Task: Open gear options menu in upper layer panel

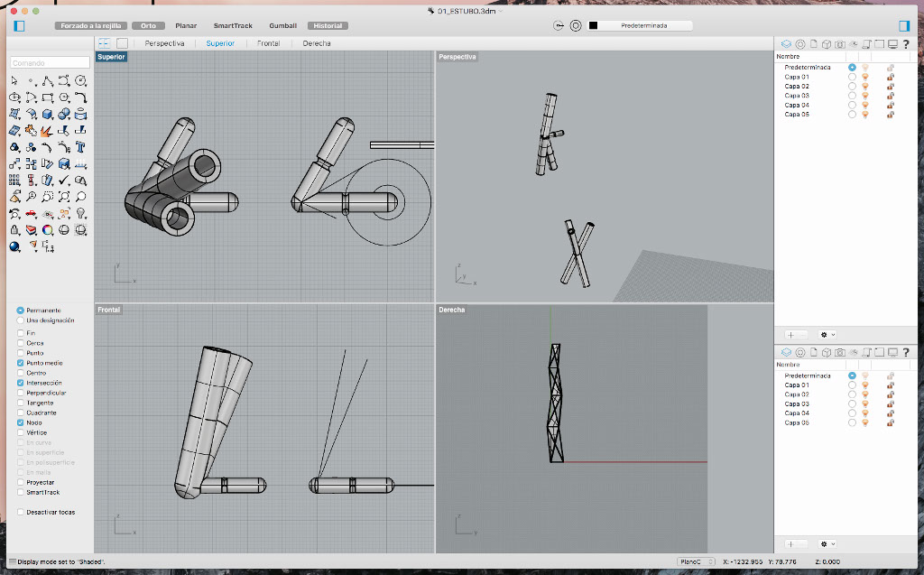Action: (x=827, y=334)
